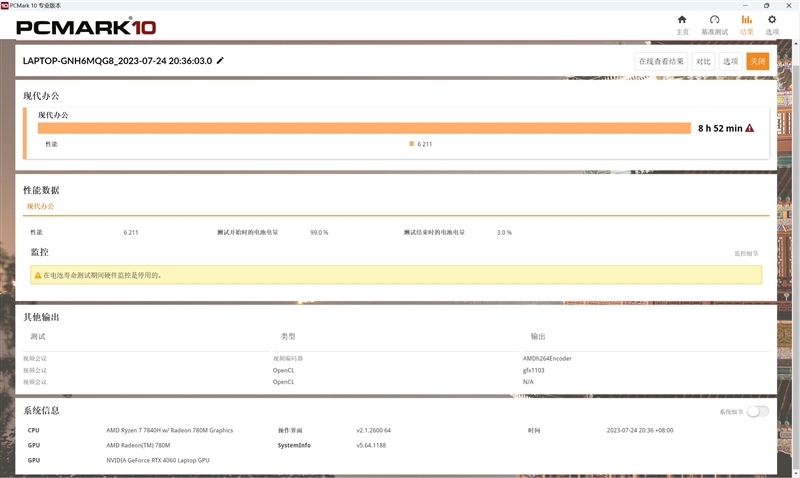Click the N/A output entry
This screenshot has height=478, width=800.
point(528,382)
